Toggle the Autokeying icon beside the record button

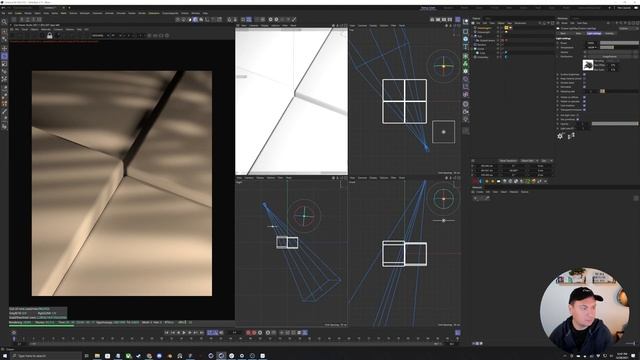pyautogui.click(x=254, y=333)
